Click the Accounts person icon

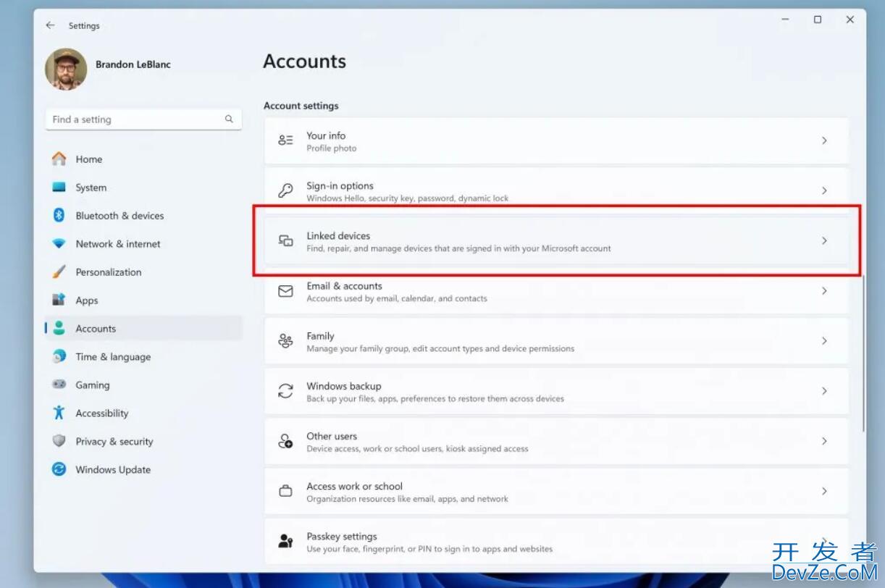tap(59, 329)
